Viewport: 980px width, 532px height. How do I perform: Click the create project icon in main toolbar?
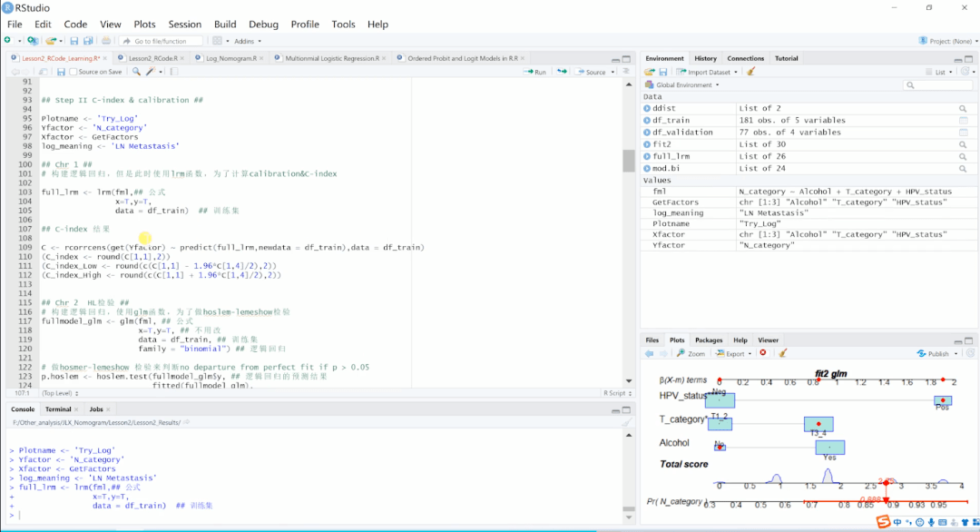click(33, 41)
